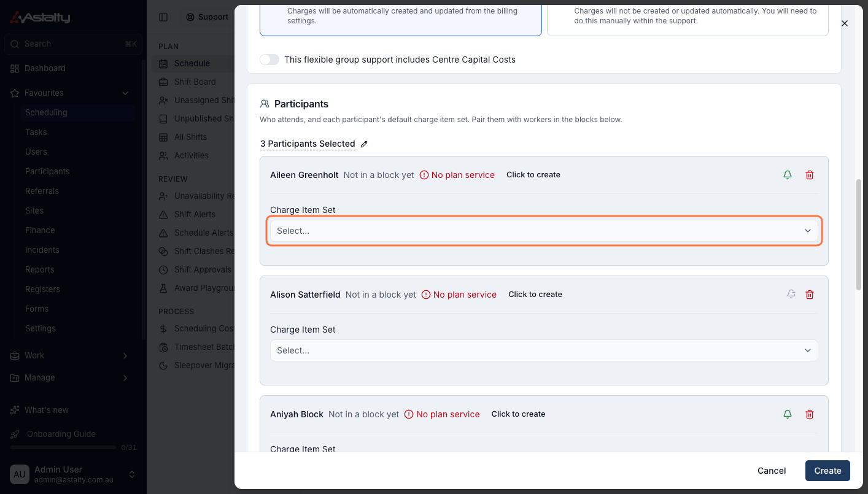Click the Onboarding Guide progress bar
The width and height of the screenshot is (868, 494).
click(x=63, y=447)
